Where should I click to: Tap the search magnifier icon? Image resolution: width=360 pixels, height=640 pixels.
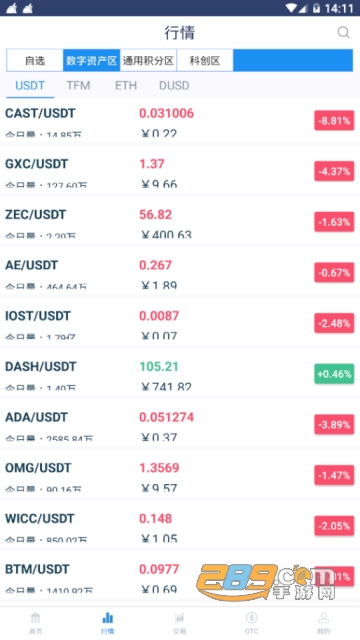coord(343,33)
